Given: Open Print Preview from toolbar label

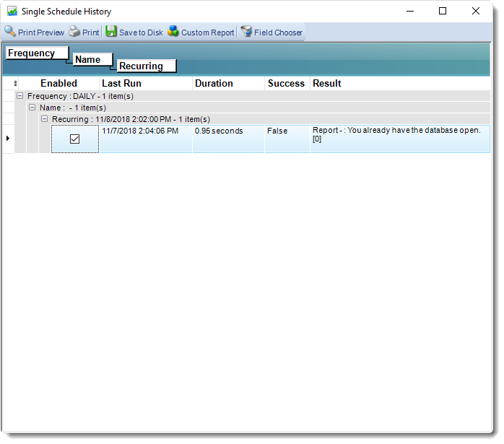Looking at the screenshot, I should point(41,32).
